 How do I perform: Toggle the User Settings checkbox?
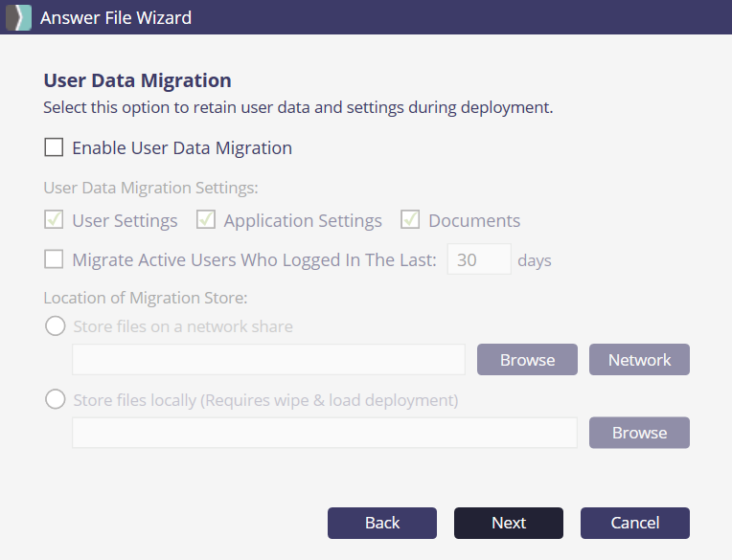coord(55,220)
